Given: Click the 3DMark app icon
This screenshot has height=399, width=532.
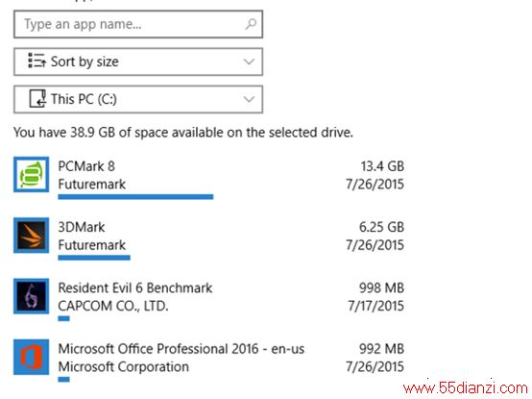Looking at the screenshot, I should point(32,236).
